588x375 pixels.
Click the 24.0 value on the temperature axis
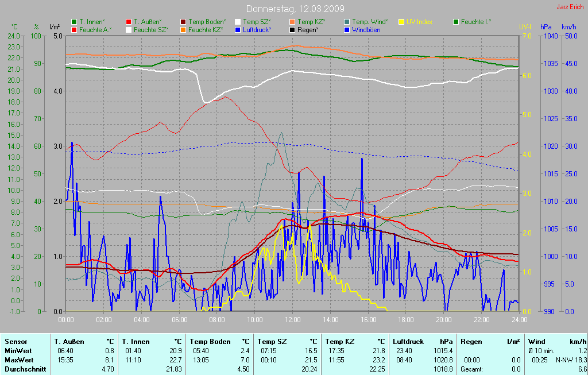pos(14,36)
